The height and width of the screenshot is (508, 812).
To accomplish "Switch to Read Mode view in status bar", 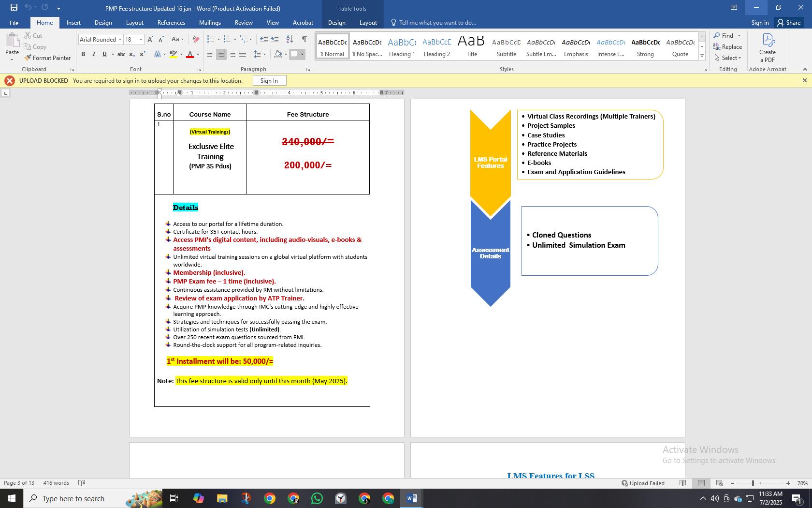I will point(682,483).
